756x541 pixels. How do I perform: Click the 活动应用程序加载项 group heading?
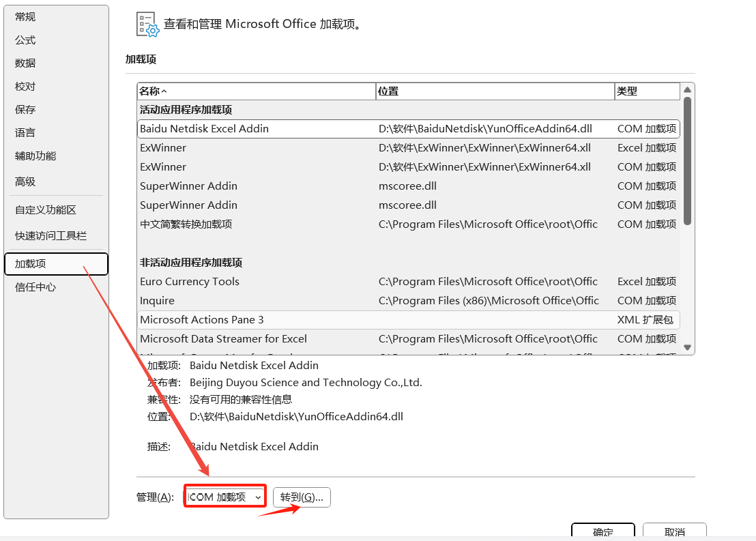(186, 110)
